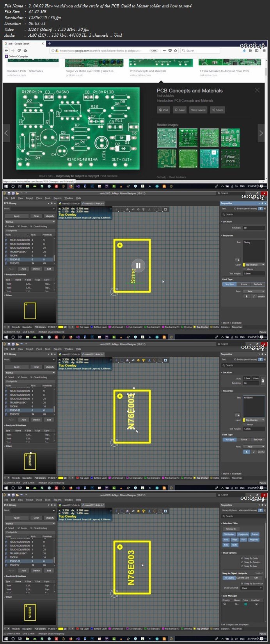The width and height of the screenshot is (270, 644).
Task: Select Current Layer snap option in 00:03:04 frame
Action: (x=243, y=578)
